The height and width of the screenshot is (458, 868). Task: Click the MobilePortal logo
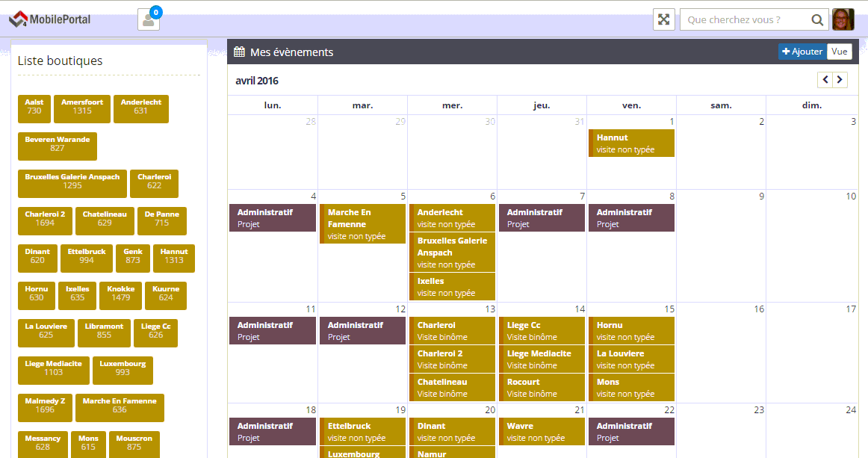(x=50, y=19)
